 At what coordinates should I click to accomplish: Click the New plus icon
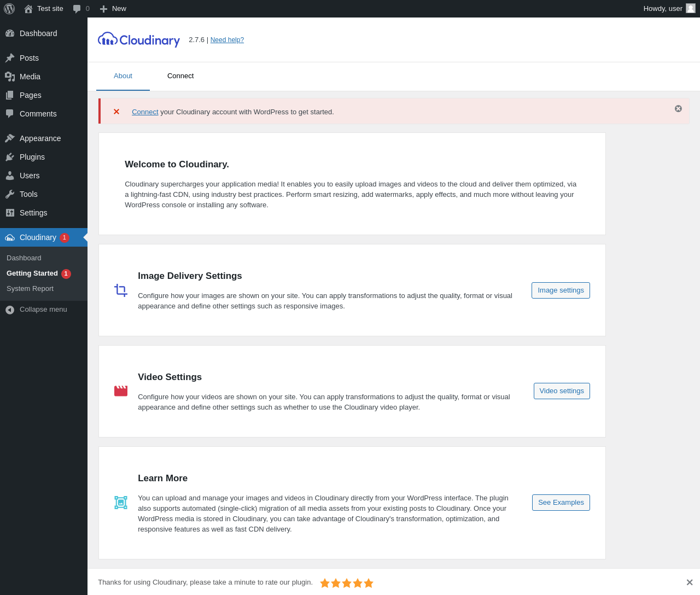click(x=103, y=9)
